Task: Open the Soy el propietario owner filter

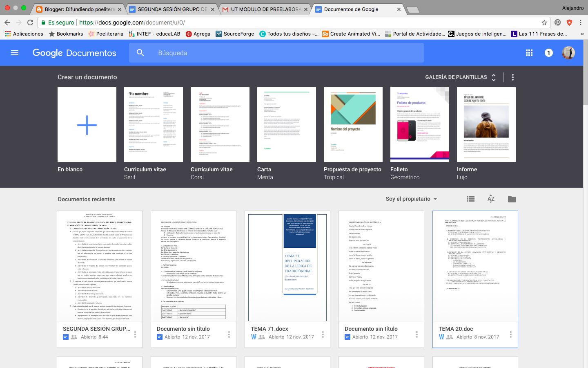Action: pos(412,199)
